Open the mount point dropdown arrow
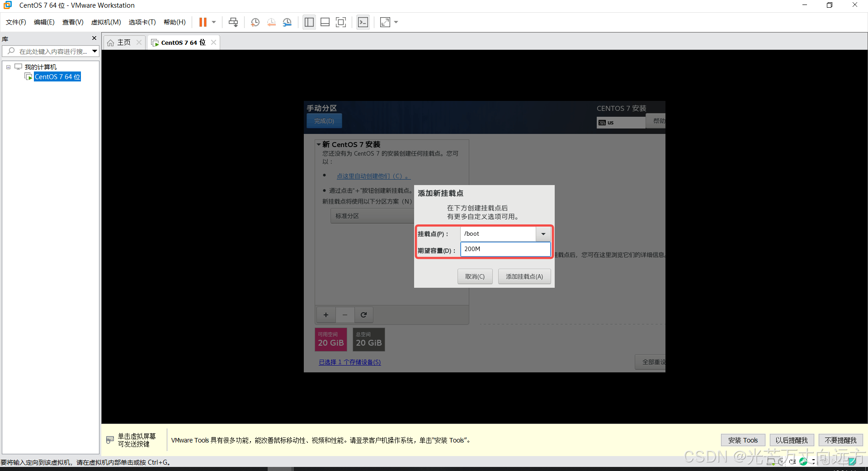This screenshot has width=868, height=471. point(543,234)
